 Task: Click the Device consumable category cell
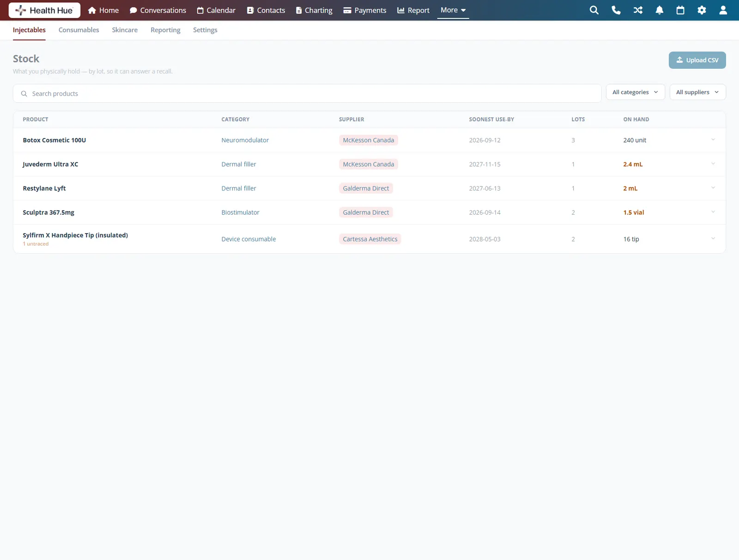point(248,239)
